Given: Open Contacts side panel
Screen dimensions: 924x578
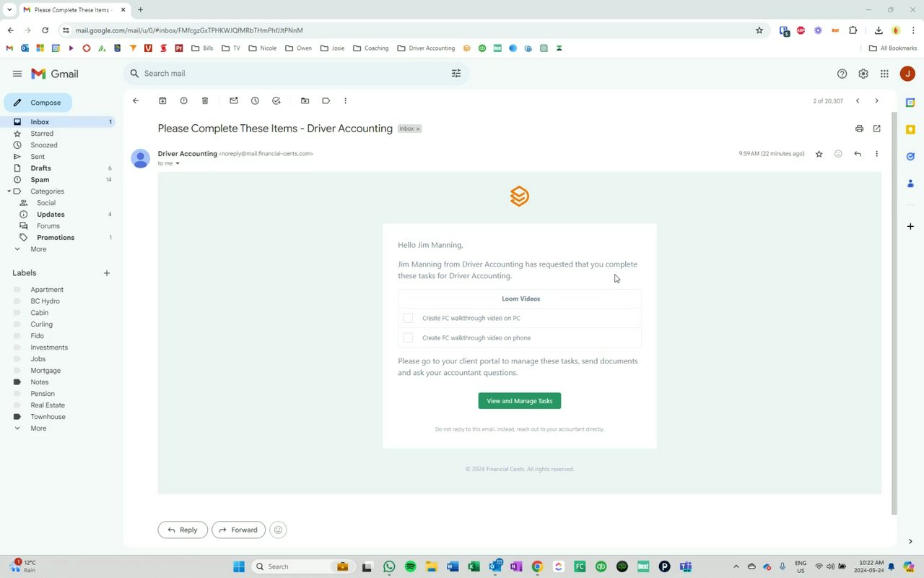Looking at the screenshot, I should point(910,183).
